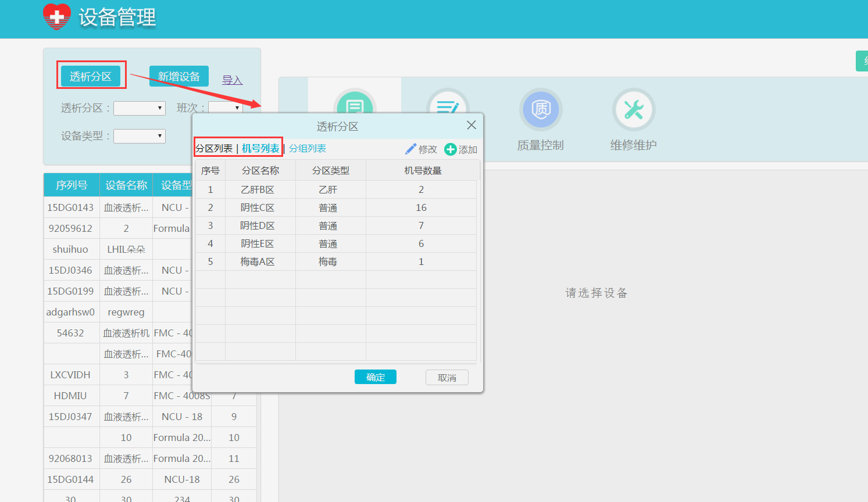Expand the 设备类型 dropdown filter

tap(140, 136)
